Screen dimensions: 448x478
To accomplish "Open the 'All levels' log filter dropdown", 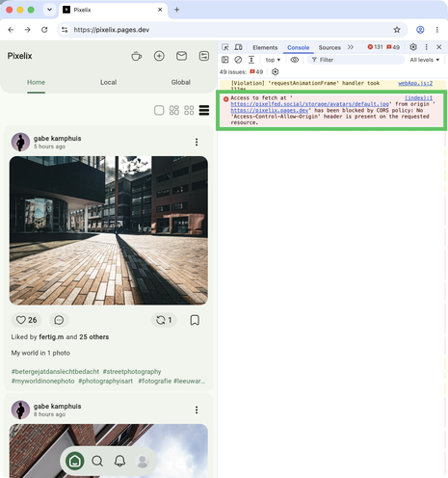I will [x=425, y=60].
